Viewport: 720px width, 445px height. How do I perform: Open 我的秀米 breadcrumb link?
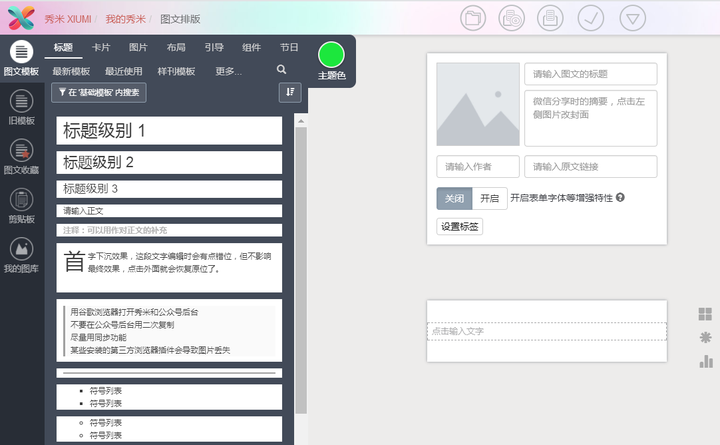coord(126,19)
